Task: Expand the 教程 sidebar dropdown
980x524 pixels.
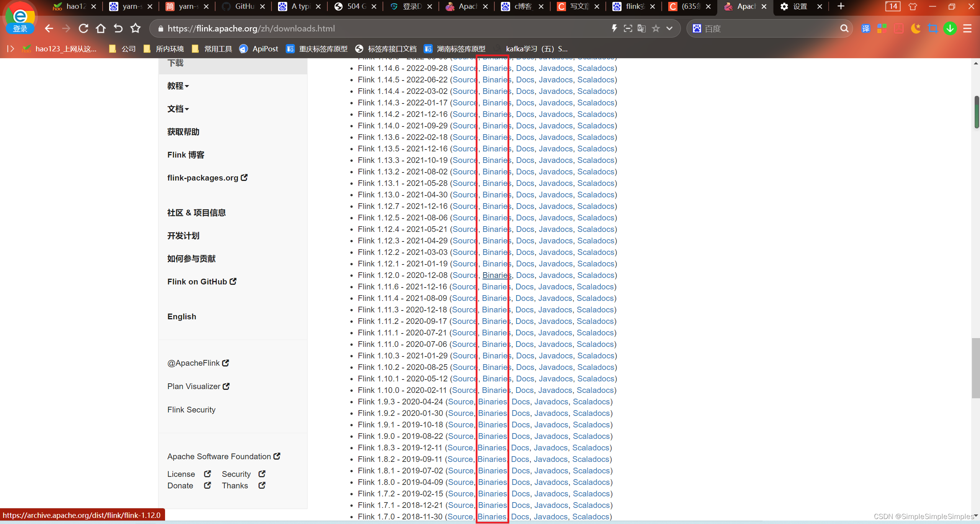Action: [x=178, y=86]
